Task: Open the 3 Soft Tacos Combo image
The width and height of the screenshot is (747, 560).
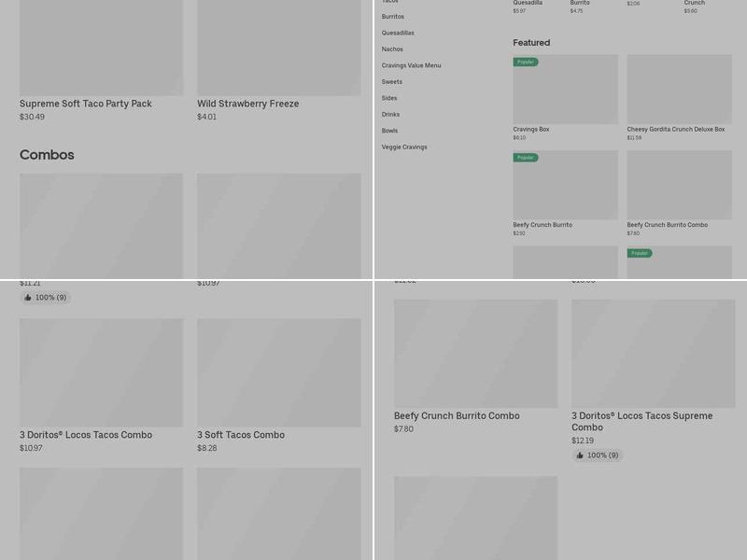Action: tap(279, 372)
